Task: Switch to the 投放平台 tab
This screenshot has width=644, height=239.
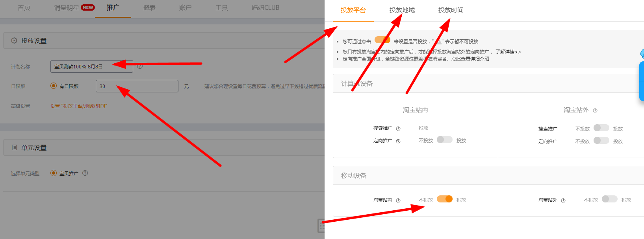Action: point(353,10)
